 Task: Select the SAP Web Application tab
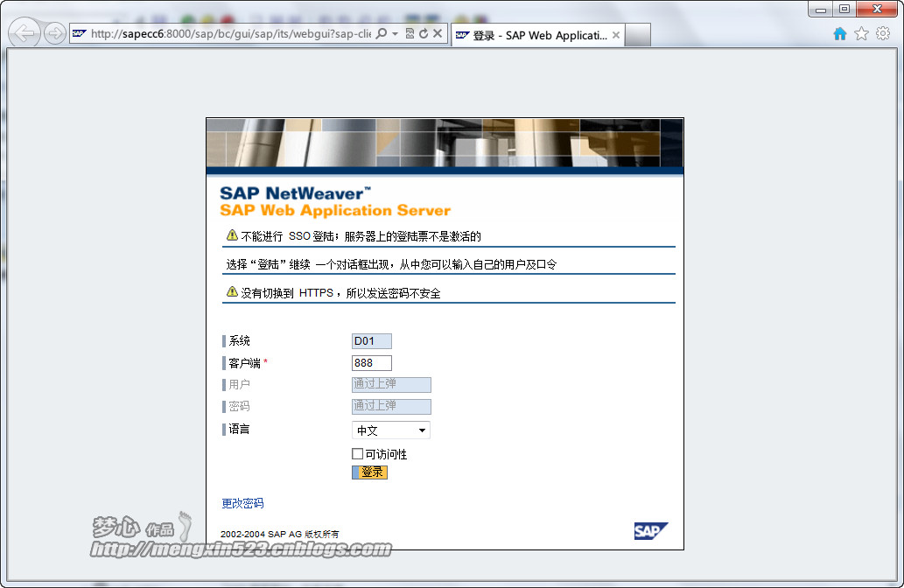(539, 35)
